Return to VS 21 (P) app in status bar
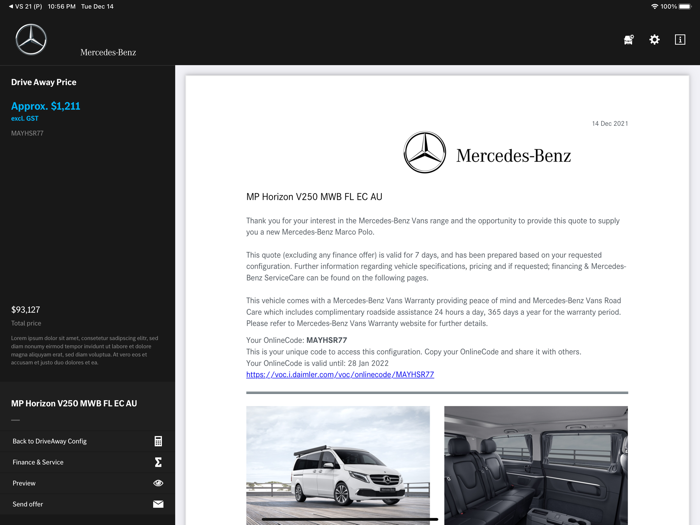Image resolution: width=700 pixels, height=525 pixels. [x=25, y=6]
